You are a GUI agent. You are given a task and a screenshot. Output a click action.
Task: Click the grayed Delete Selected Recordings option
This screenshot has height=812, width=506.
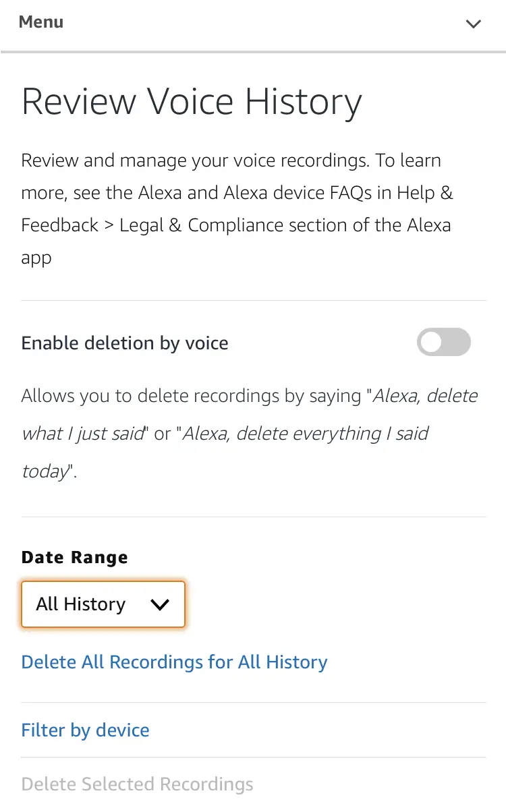pyautogui.click(x=137, y=783)
